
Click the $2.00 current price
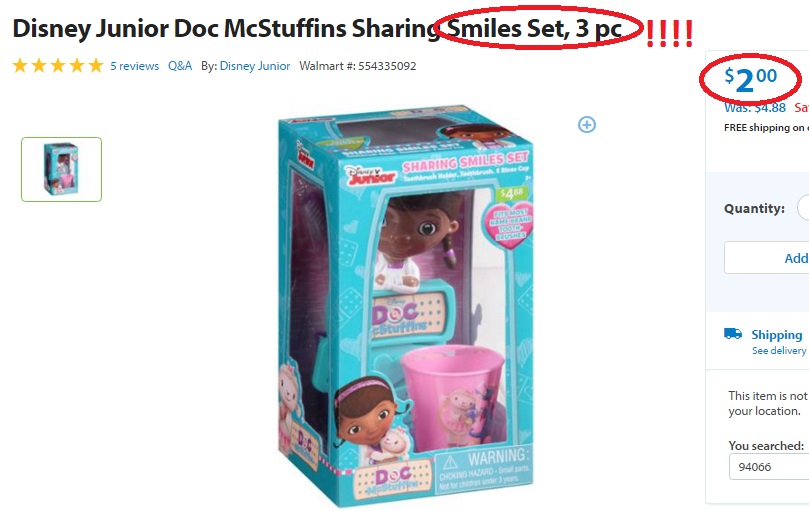click(x=751, y=79)
